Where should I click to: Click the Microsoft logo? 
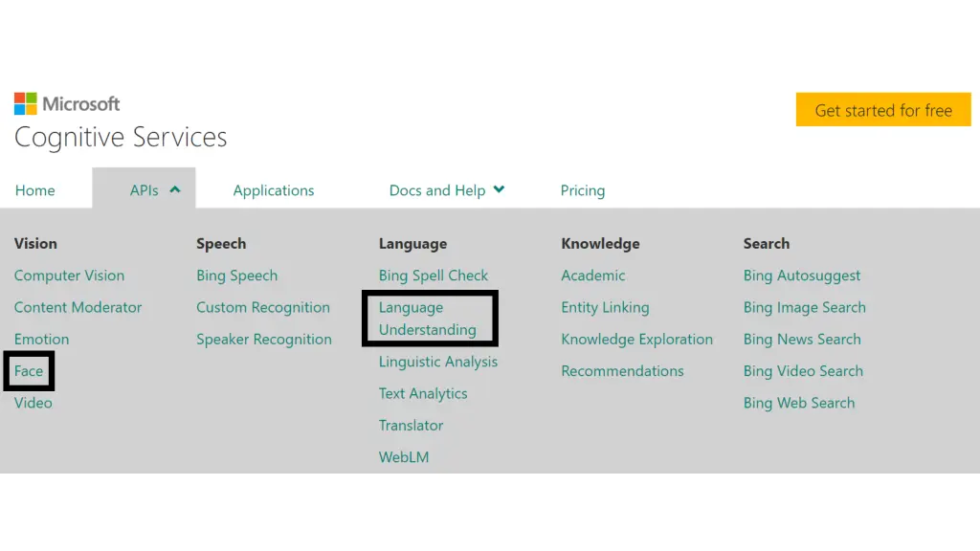click(67, 103)
